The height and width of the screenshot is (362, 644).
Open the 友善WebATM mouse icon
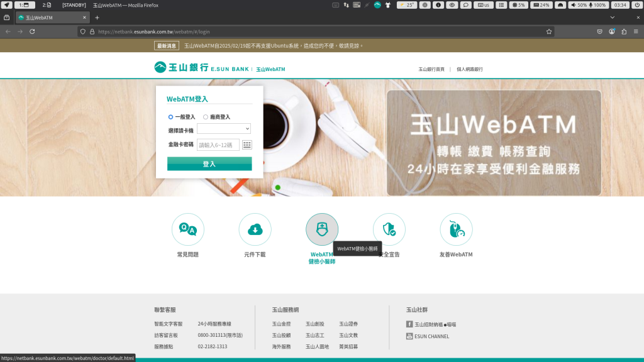click(x=456, y=229)
